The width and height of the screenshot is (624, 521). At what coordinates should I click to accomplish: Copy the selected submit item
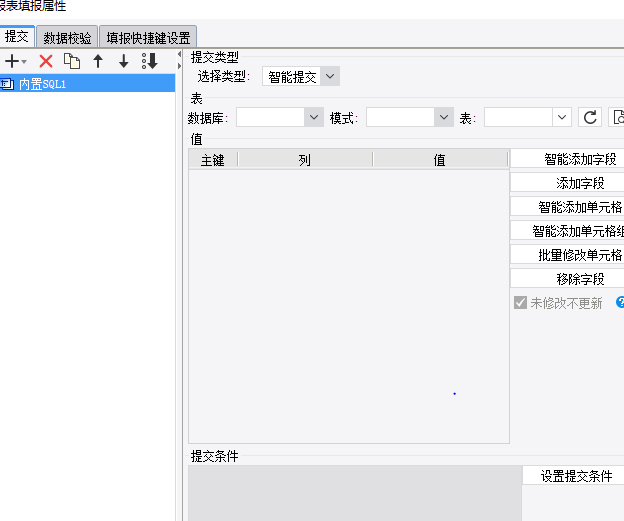tap(72, 61)
